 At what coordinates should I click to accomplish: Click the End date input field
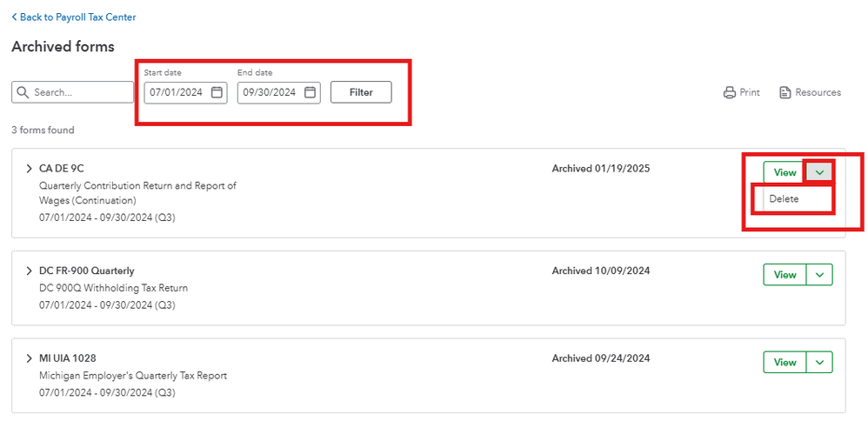coord(270,92)
